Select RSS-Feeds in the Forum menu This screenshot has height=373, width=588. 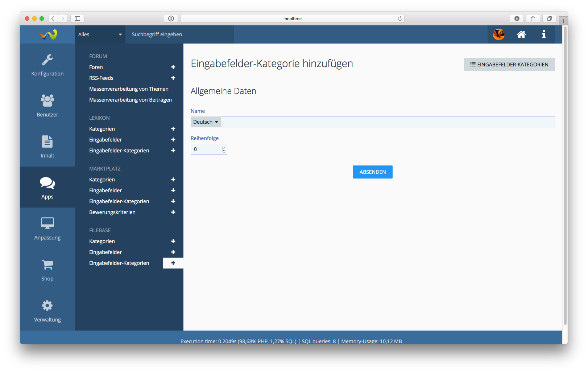click(x=101, y=78)
